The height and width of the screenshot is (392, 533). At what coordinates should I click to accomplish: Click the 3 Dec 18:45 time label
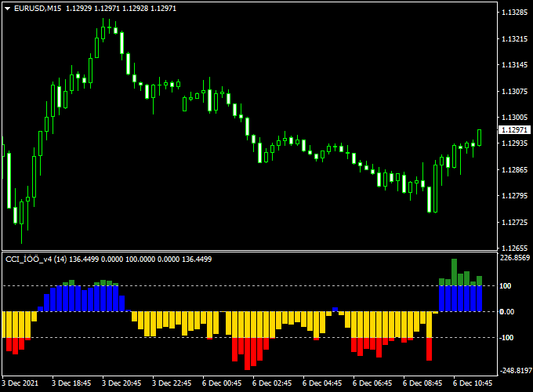pos(71,383)
